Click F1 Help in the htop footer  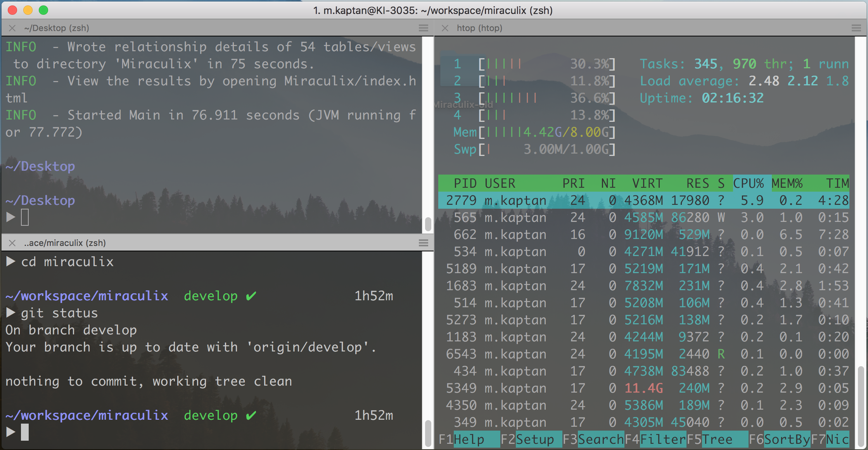click(x=469, y=439)
